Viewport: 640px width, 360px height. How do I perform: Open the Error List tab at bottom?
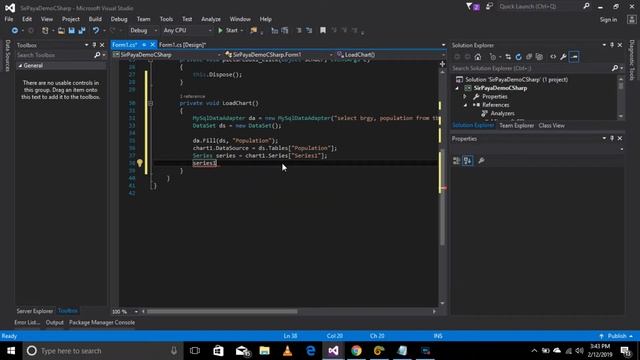click(x=27, y=322)
